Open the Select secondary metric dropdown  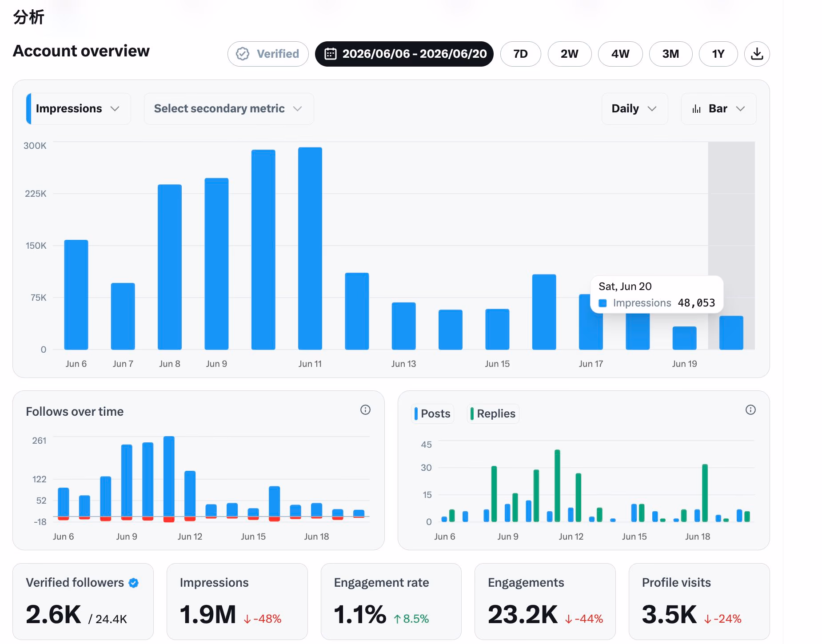click(229, 109)
